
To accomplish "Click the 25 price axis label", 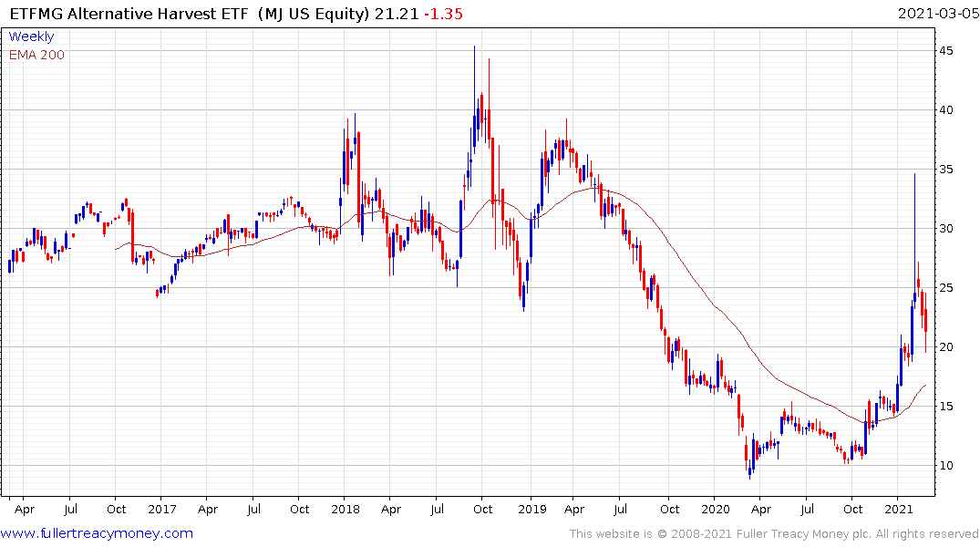I will click(946, 287).
